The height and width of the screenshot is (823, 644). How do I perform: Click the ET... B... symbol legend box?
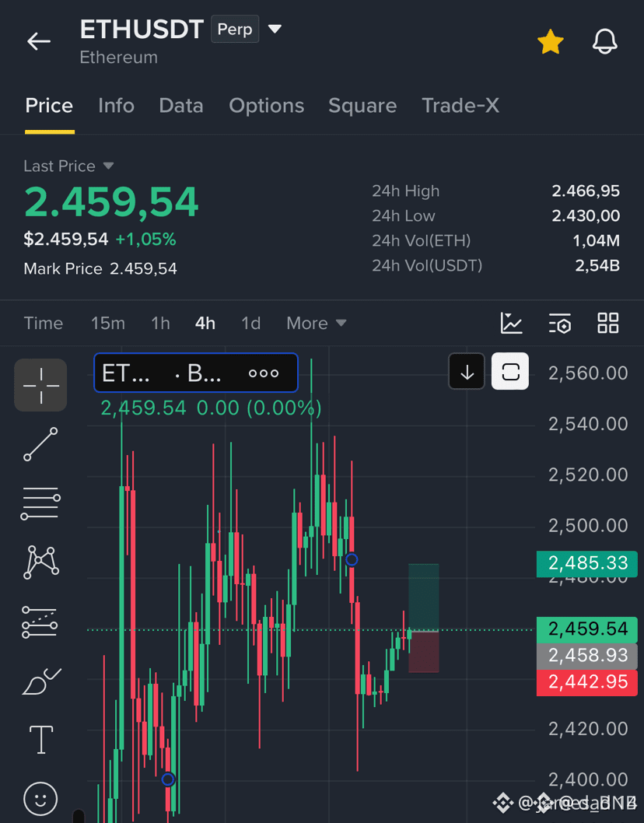click(196, 373)
